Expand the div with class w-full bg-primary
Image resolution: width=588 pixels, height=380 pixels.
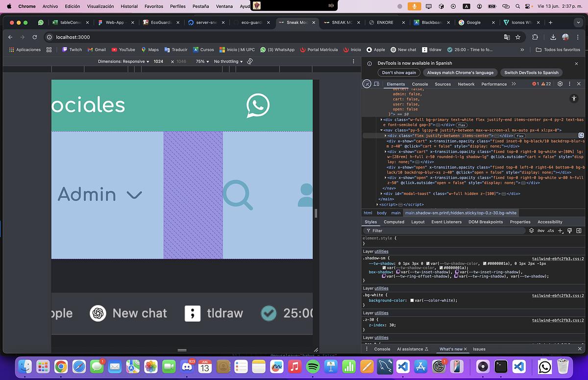pos(382,119)
